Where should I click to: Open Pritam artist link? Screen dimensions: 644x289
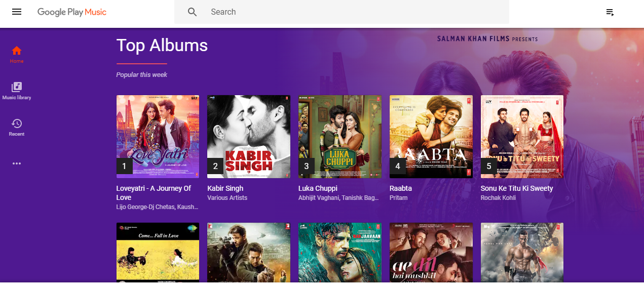pos(399,198)
